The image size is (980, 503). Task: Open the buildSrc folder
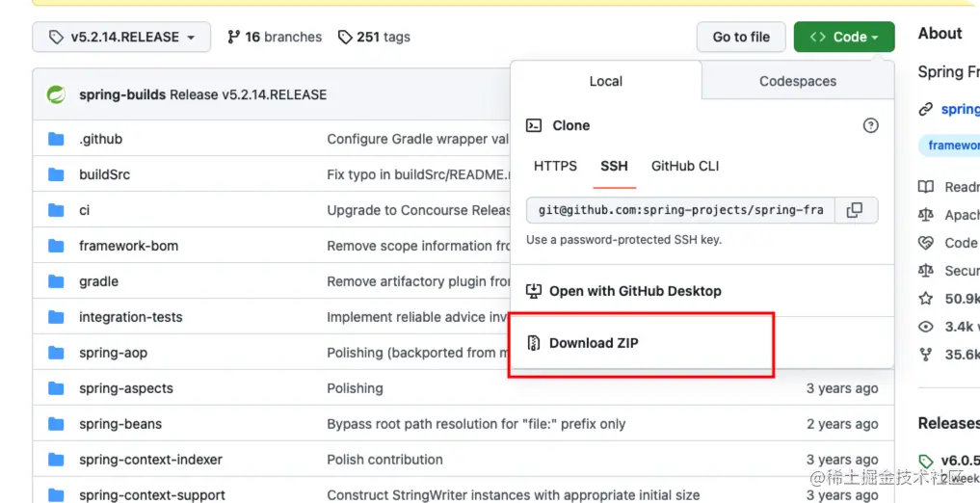(104, 174)
